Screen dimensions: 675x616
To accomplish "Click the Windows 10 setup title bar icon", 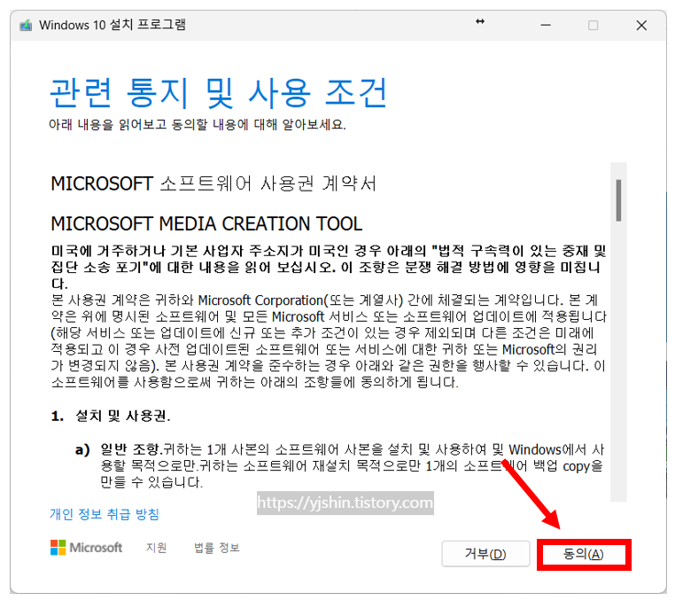I will [x=26, y=26].
